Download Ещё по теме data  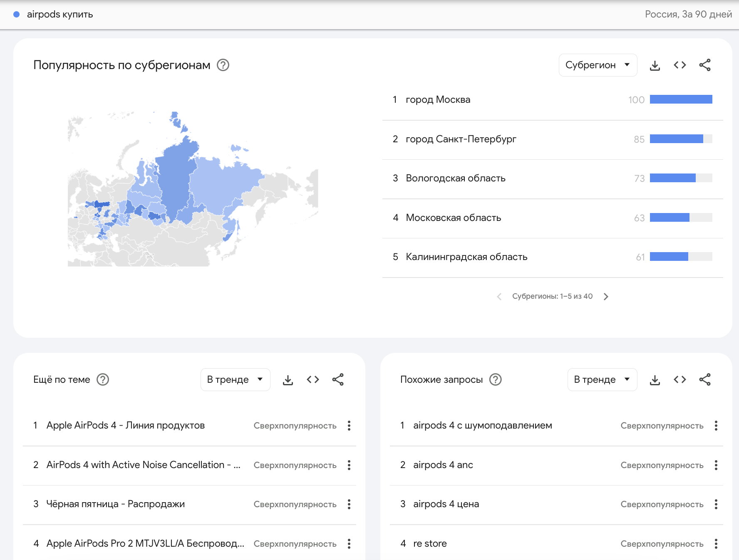(288, 379)
